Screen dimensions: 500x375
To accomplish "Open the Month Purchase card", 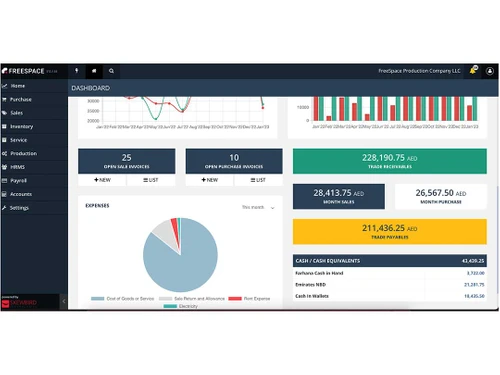I will (441, 196).
